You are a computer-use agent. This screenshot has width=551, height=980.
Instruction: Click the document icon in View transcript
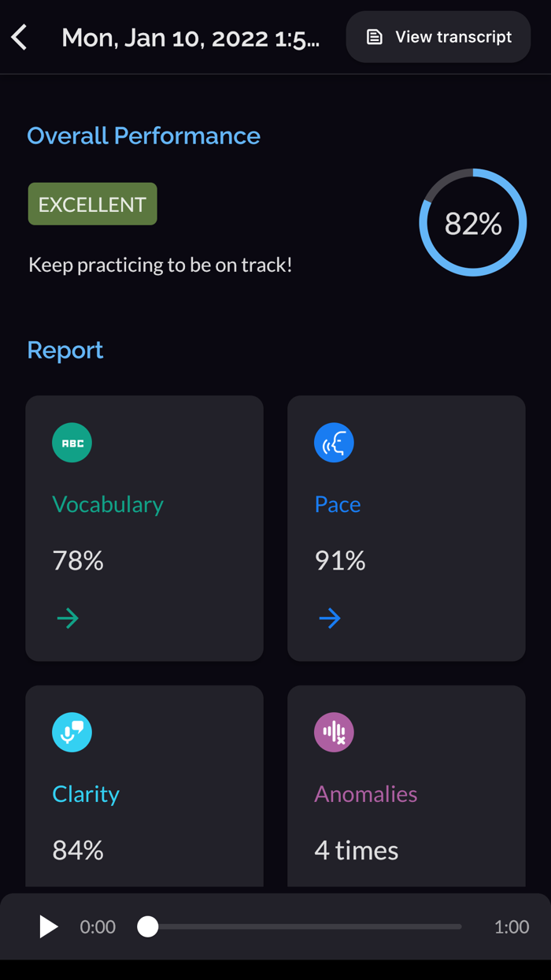click(375, 37)
